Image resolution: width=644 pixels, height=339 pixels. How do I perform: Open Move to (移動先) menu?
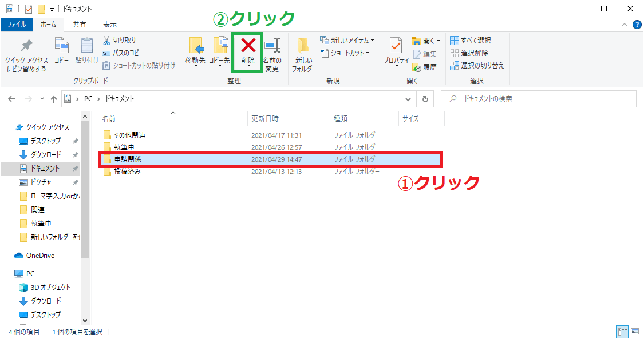point(195,51)
